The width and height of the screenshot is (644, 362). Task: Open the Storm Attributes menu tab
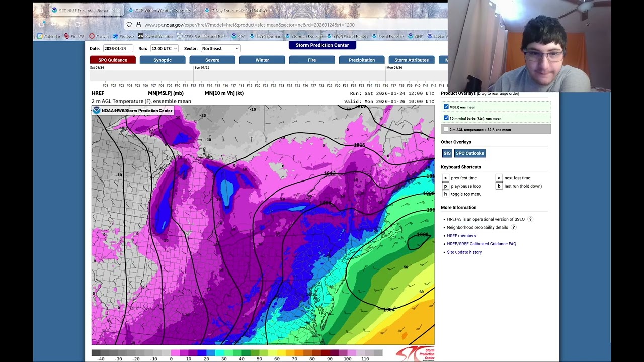coord(412,60)
